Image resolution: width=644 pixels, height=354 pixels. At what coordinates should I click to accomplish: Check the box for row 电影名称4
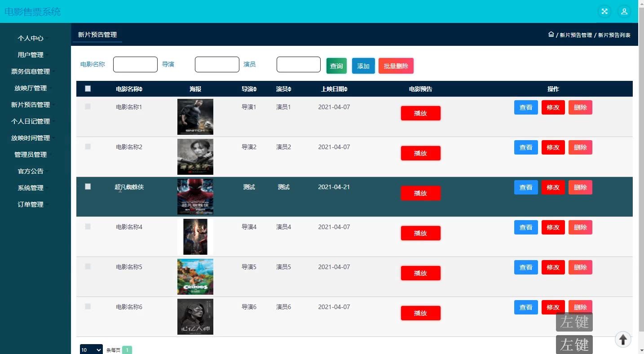tap(88, 226)
